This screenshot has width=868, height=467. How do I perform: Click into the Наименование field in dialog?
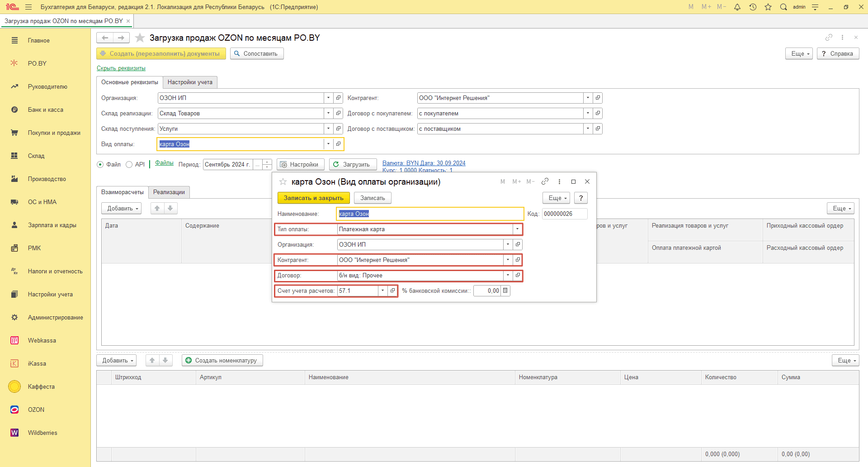[430, 214]
